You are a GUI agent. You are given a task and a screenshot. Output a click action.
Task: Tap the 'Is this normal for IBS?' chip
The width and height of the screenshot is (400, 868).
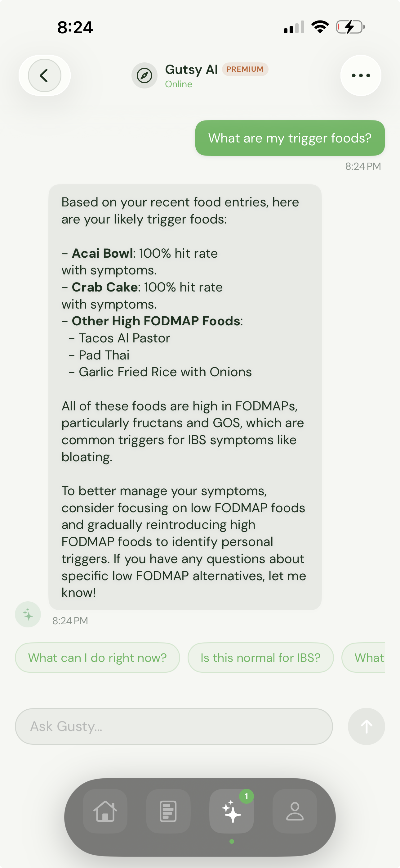point(260,658)
